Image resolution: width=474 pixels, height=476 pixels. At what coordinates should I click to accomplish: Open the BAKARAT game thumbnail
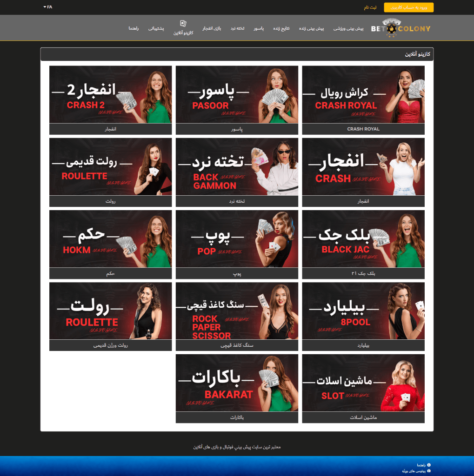pos(237,383)
